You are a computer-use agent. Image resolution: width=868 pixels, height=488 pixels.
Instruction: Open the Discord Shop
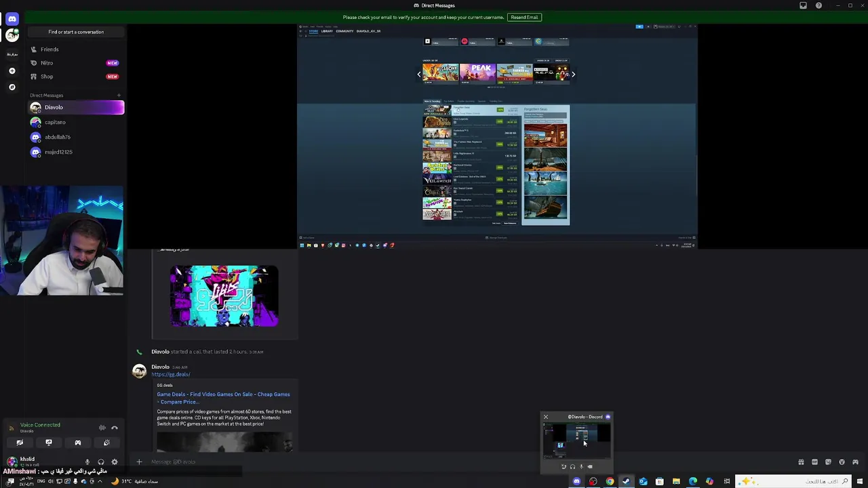coord(77,77)
